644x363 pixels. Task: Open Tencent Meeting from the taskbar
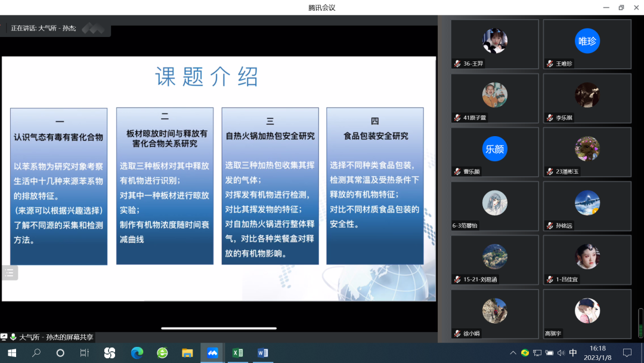[x=212, y=353]
